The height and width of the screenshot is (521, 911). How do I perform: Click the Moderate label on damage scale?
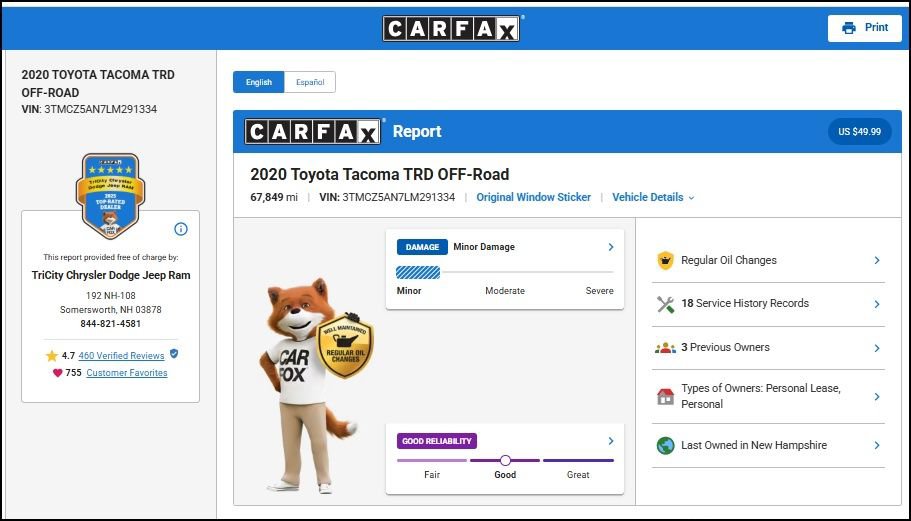(x=505, y=290)
